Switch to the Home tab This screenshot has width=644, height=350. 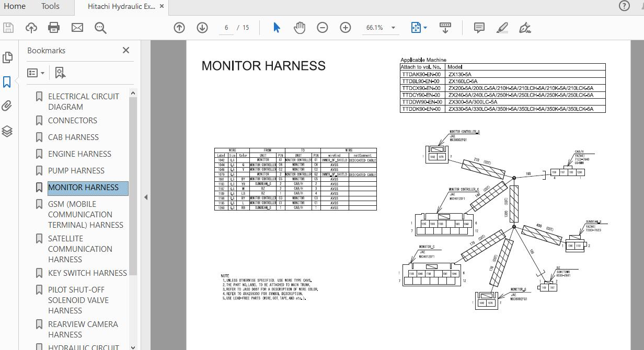tap(14, 6)
